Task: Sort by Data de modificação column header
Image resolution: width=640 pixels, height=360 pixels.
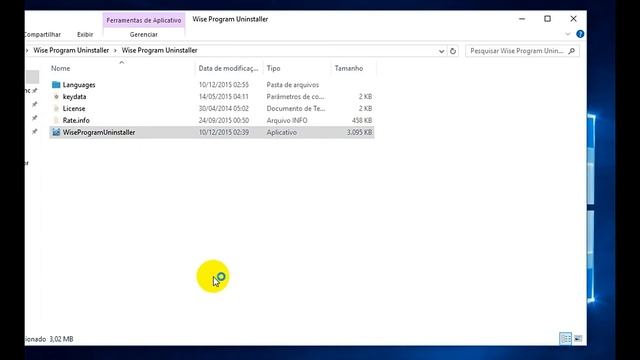Action: [x=229, y=68]
